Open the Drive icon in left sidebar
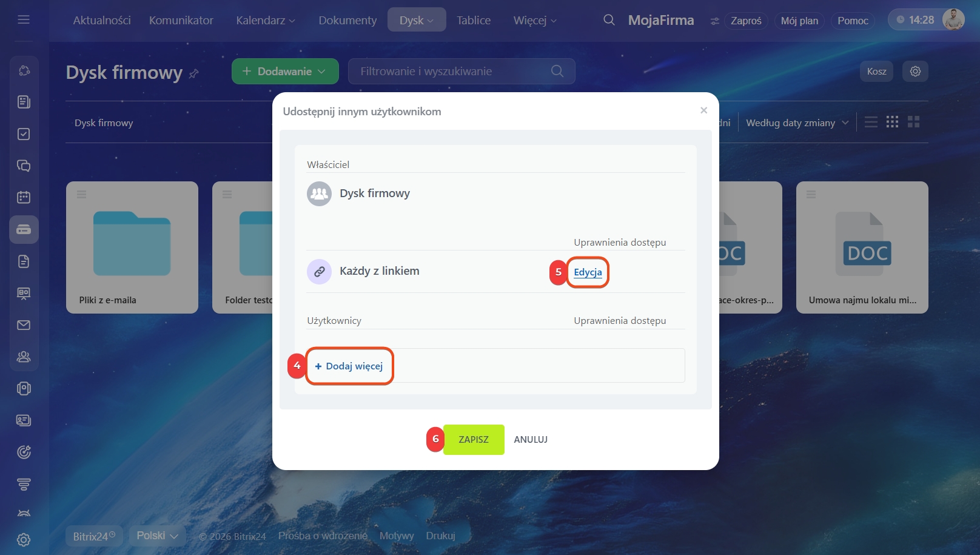Image resolution: width=980 pixels, height=555 pixels. pyautogui.click(x=24, y=229)
